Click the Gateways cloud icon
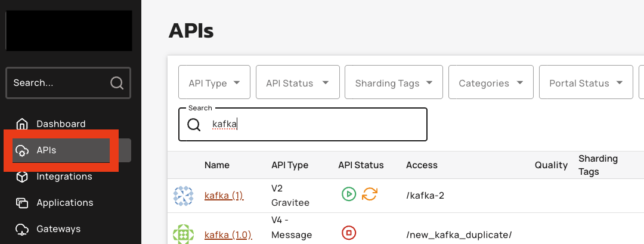Image resolution: width=644 pixels, height=244 pixels. coord(22,229)
